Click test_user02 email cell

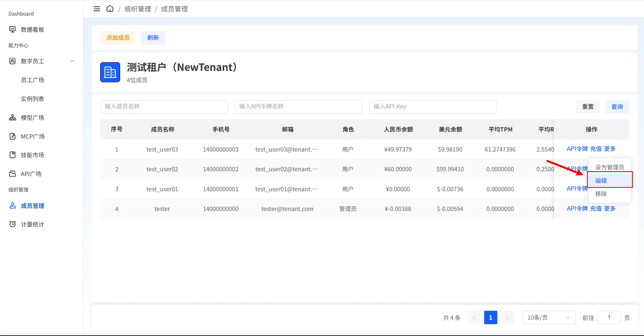[x=287, y=169]
